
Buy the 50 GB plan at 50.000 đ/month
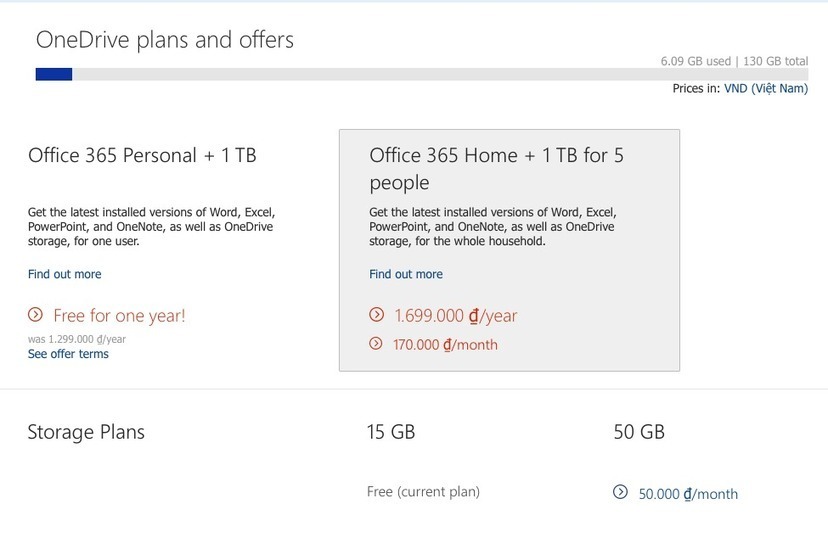pyautogui.click(x=688, y=494)
